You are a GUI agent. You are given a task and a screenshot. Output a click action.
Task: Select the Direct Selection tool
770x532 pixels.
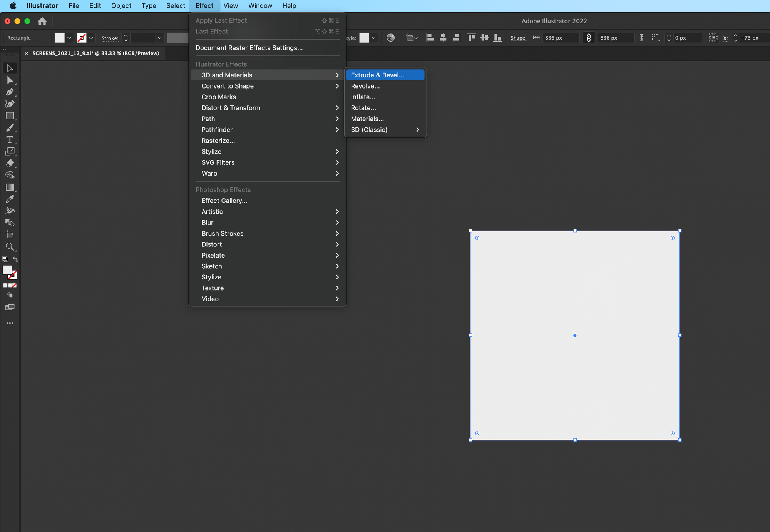coord(10,80)
